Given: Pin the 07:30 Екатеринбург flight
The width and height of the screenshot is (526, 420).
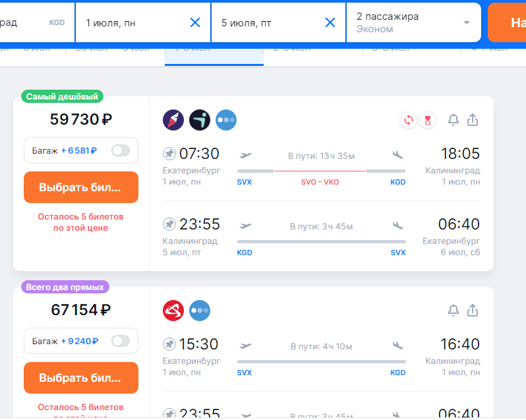Looking at the screenshot, I should (x=169, y=154).
